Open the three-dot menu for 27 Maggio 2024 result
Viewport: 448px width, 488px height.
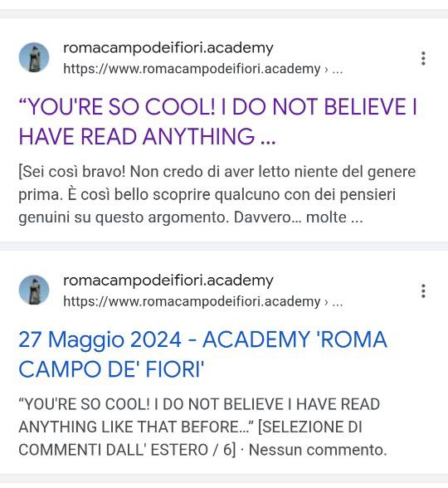click(423, 291)
